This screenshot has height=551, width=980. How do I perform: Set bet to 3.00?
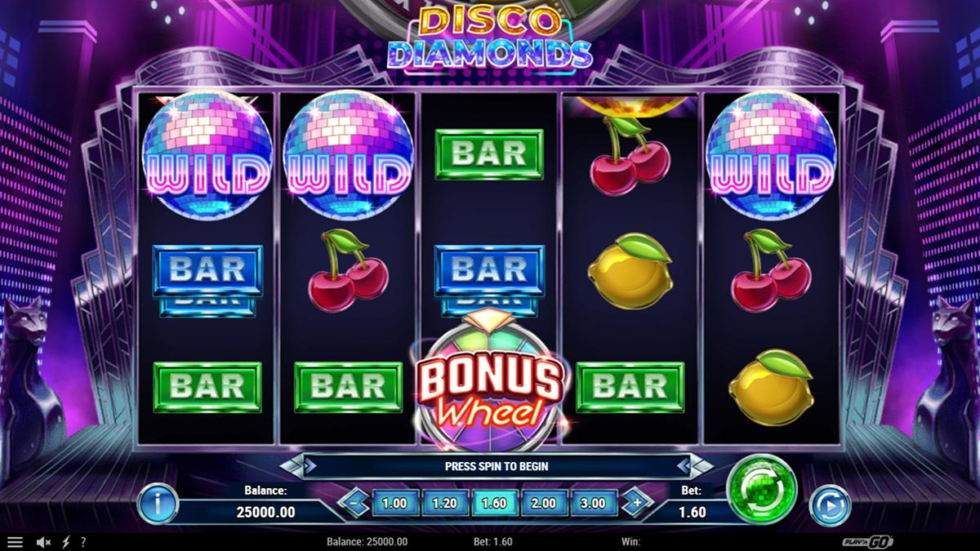(x=594, y=504)
